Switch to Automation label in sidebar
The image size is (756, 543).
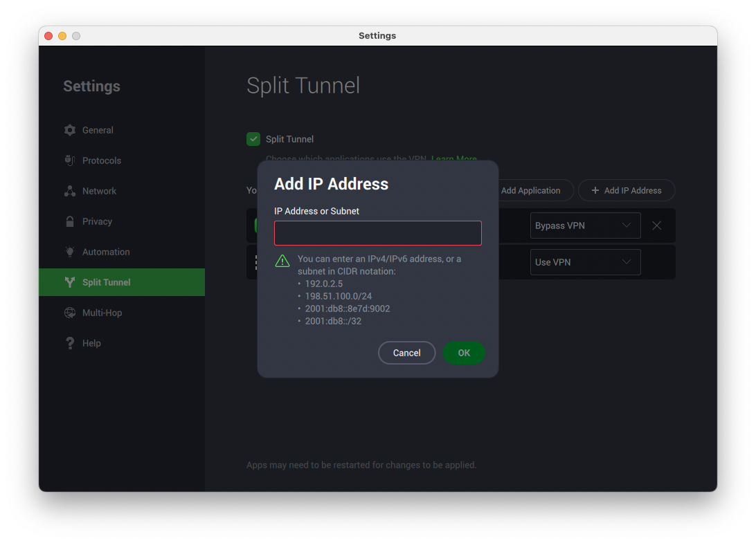(106, 252)
